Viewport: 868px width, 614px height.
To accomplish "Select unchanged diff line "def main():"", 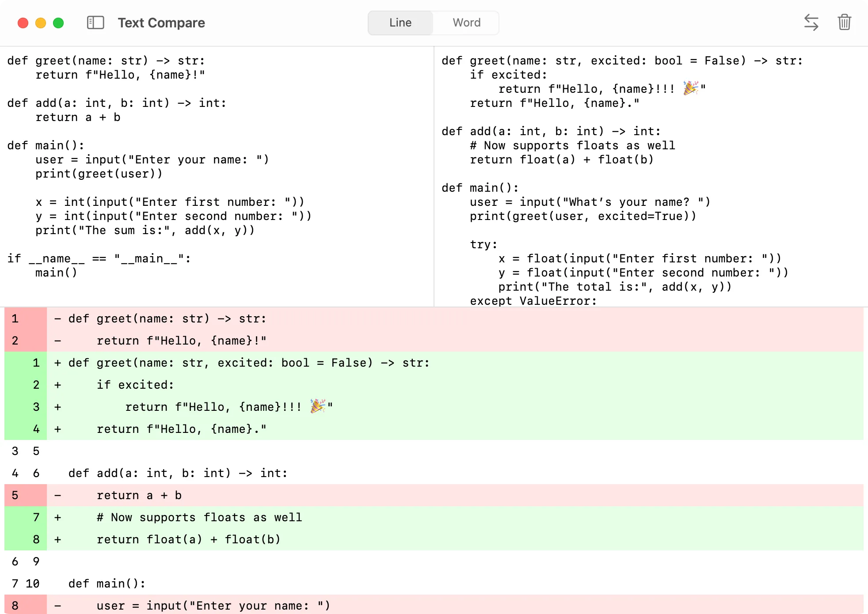I will (106, 584).
